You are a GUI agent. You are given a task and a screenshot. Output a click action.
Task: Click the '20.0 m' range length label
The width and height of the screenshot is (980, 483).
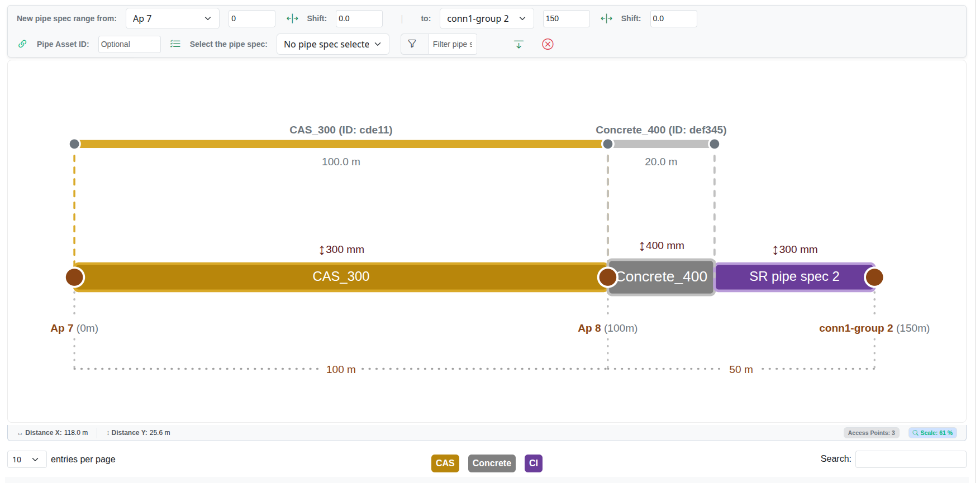point(661,162)
